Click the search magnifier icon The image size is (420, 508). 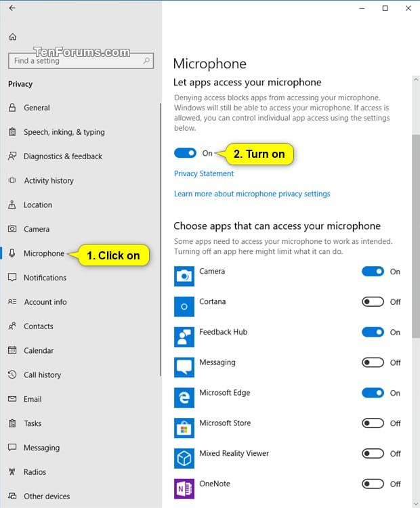pos(146,60)
